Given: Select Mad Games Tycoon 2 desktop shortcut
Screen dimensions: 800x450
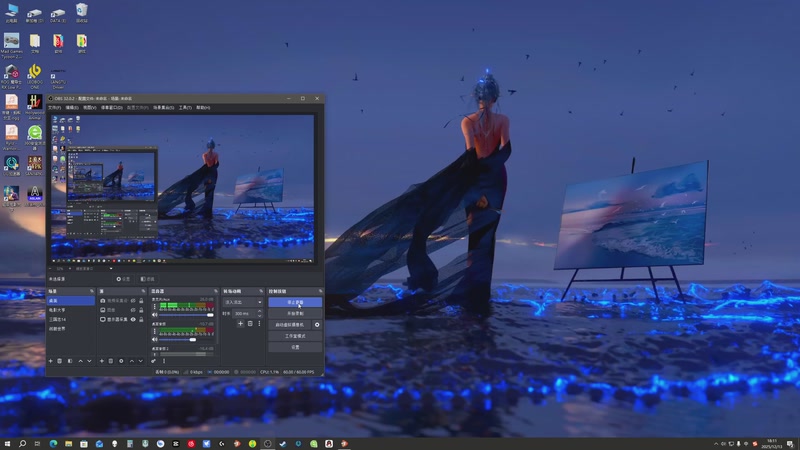Looking at the screenshot, I should (x=11, y=46).
